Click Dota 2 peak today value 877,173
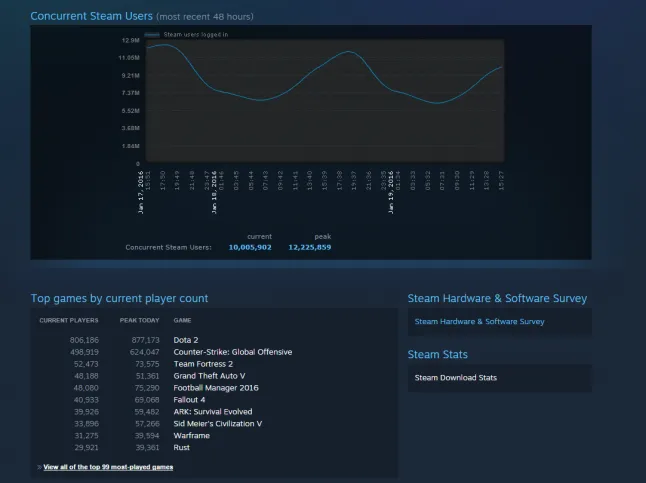 145,340
